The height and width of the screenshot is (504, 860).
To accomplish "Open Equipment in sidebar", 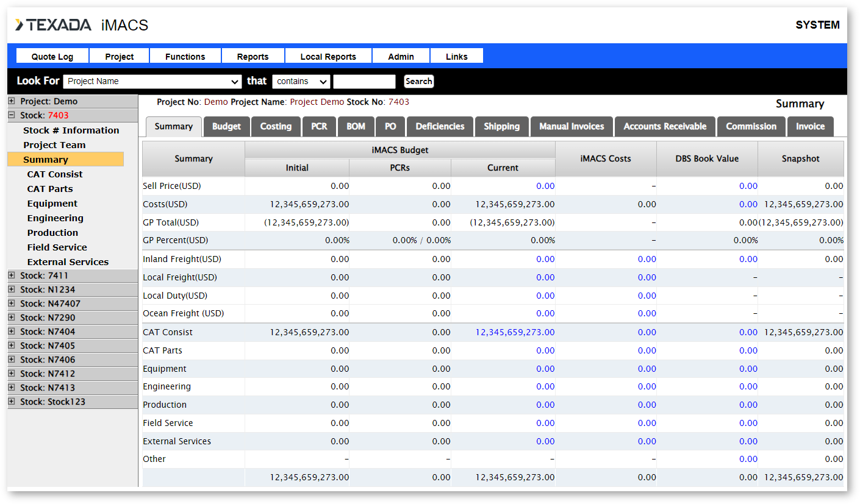I will pos(52,204).
